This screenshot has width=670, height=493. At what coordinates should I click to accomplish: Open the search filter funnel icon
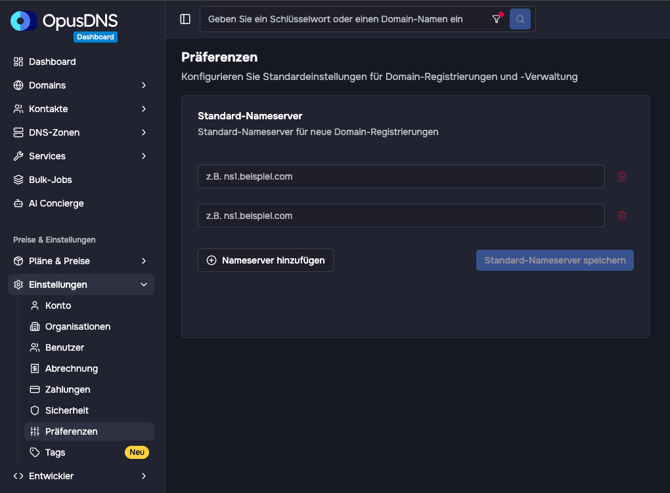(x=496, y=19)
